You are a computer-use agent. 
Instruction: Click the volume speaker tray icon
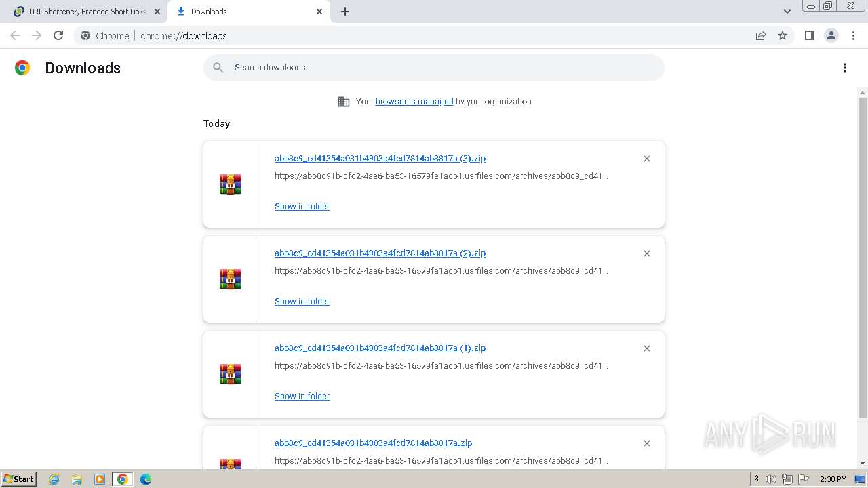[x=771, y=479]
